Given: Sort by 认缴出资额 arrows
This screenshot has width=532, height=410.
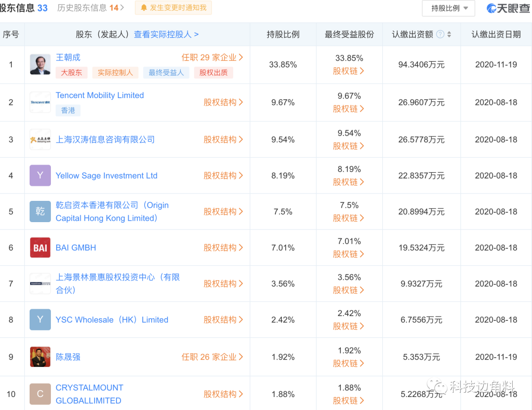Looking at the screenshot, I should [x=449, y=34].
